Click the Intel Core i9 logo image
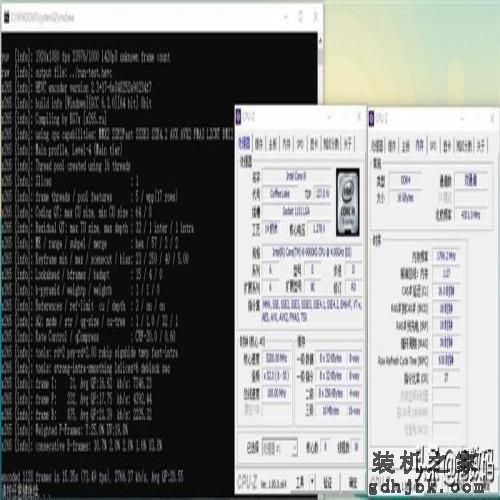The height and width of the screenshot is (500, 500). click(348, 202)
